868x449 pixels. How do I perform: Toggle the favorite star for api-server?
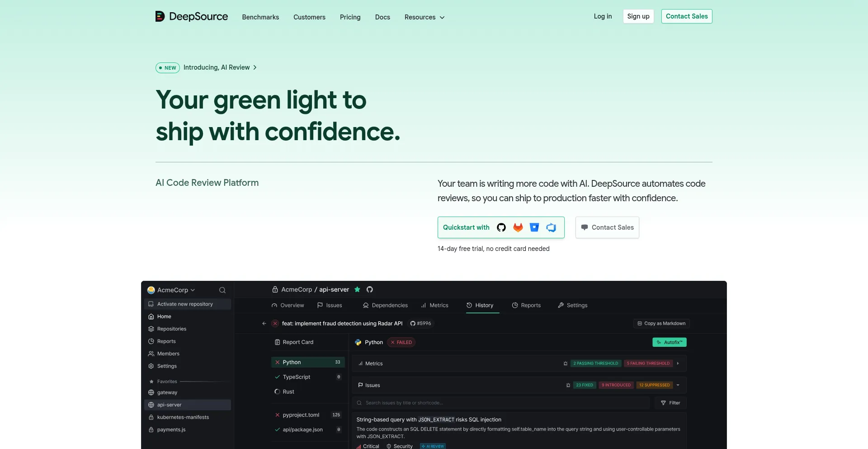[x=357, y=289]
